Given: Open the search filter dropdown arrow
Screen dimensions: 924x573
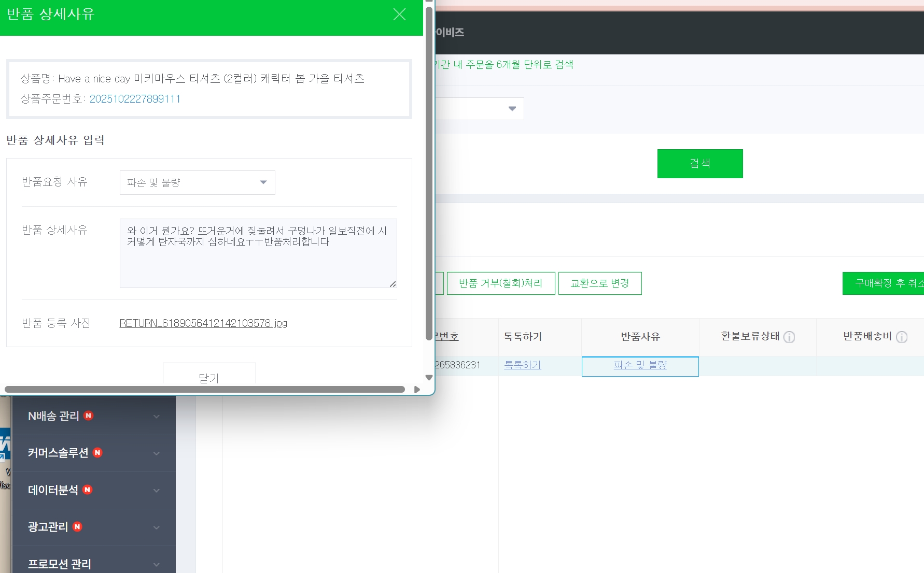Looking at the screenshot, I should pyautogui.click(x=512, y=109).
